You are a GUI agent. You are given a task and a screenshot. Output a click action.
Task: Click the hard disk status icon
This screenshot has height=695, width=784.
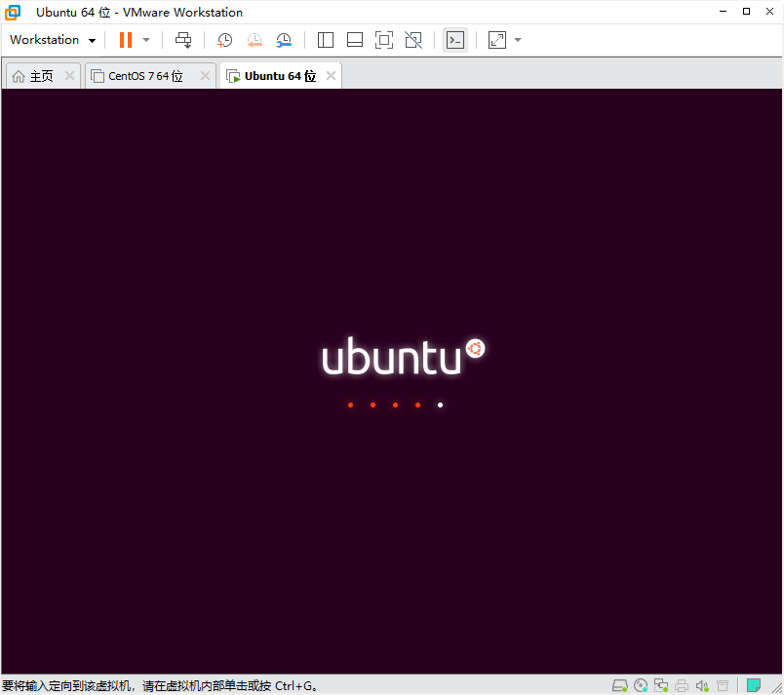pos(620,685)
